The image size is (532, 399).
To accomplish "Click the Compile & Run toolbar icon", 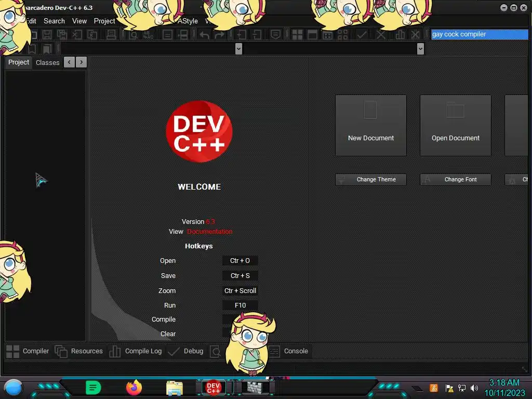I will tap(328, 34).
